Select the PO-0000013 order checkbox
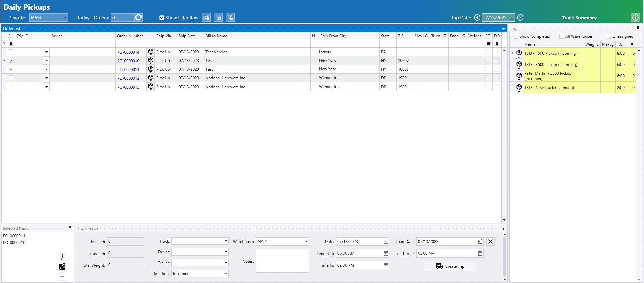 tap(11, 78)
